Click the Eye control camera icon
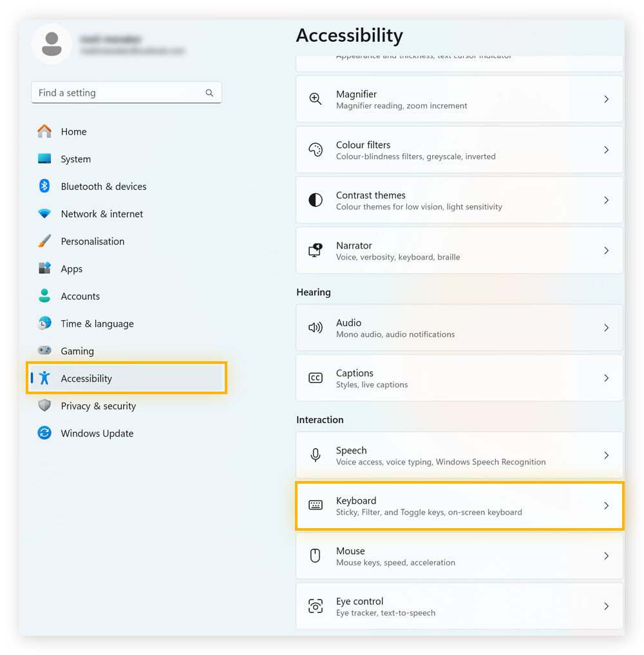This screenshot has width=644, height=655. pos(315,606)
